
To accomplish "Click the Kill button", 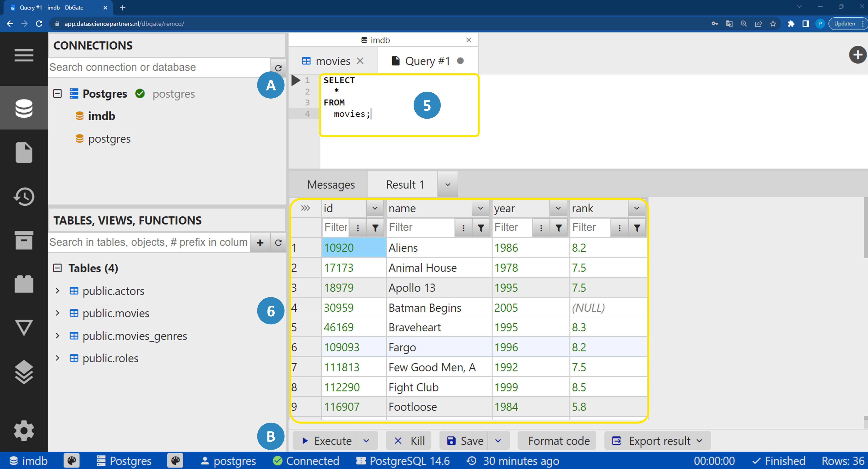I will [409, 441].
